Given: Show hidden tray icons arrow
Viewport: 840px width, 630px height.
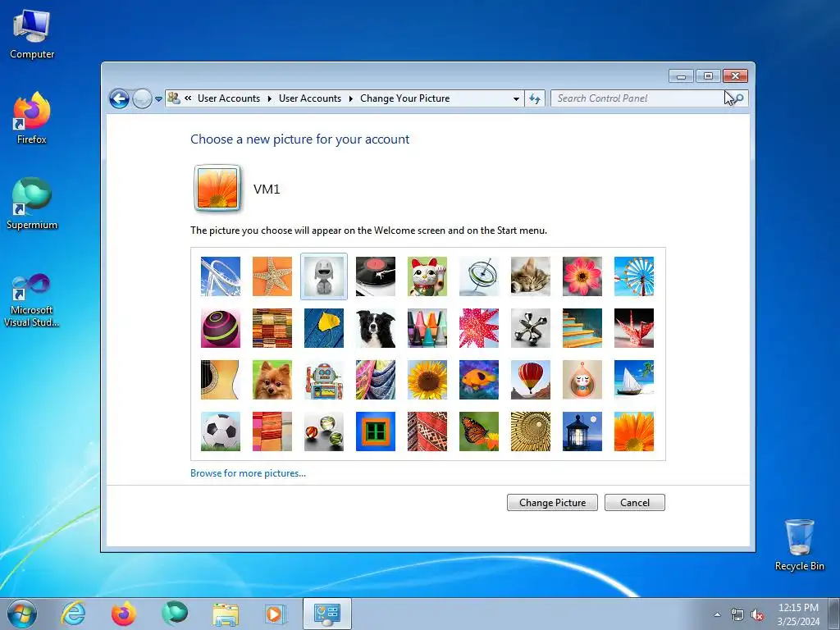Looking at the screenshot, I should click(717, 614).
